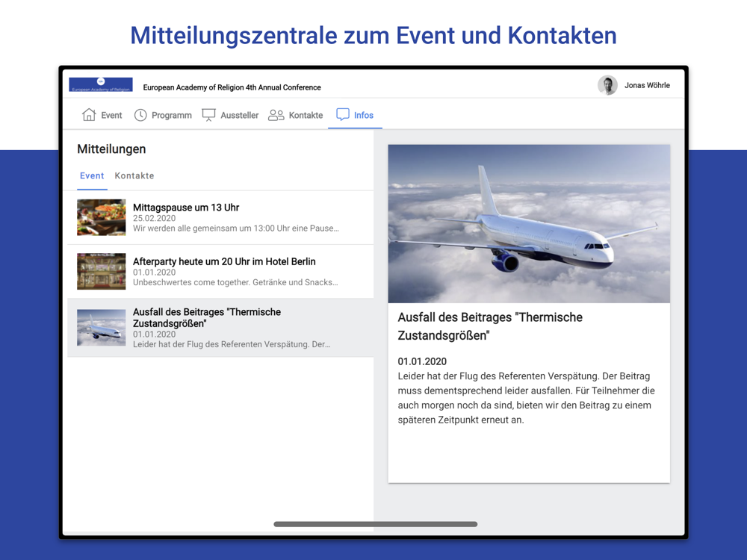Click the preview text 'Unbeschwertes come together…'
The width and height of the screenshot is (747, 560).
click(235, 282)
